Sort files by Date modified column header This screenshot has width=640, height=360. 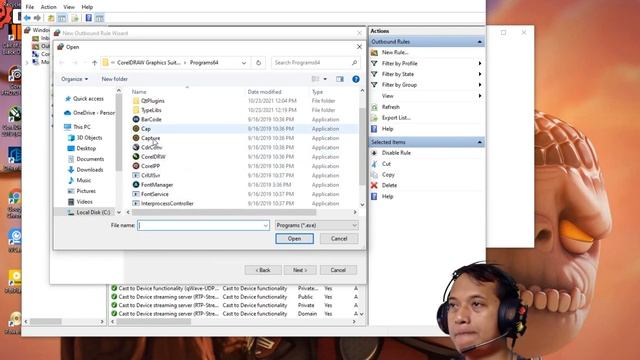tap(264, 92)
